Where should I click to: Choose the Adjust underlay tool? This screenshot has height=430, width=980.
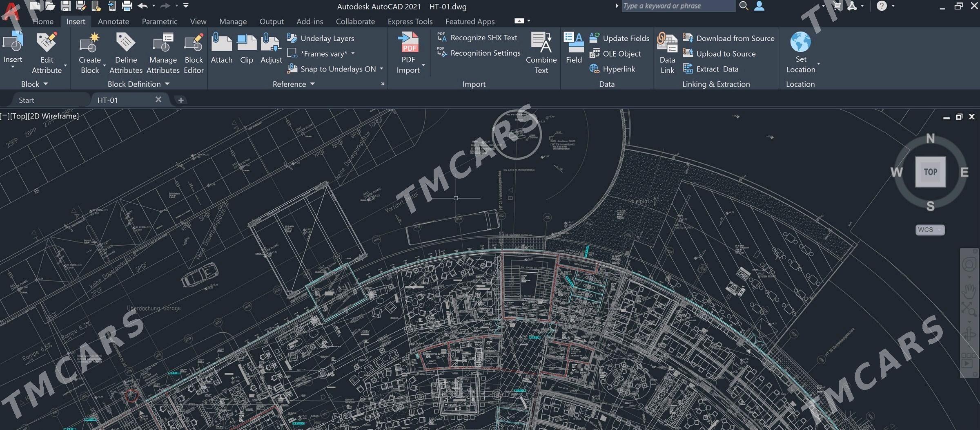(x=271, y=48)
